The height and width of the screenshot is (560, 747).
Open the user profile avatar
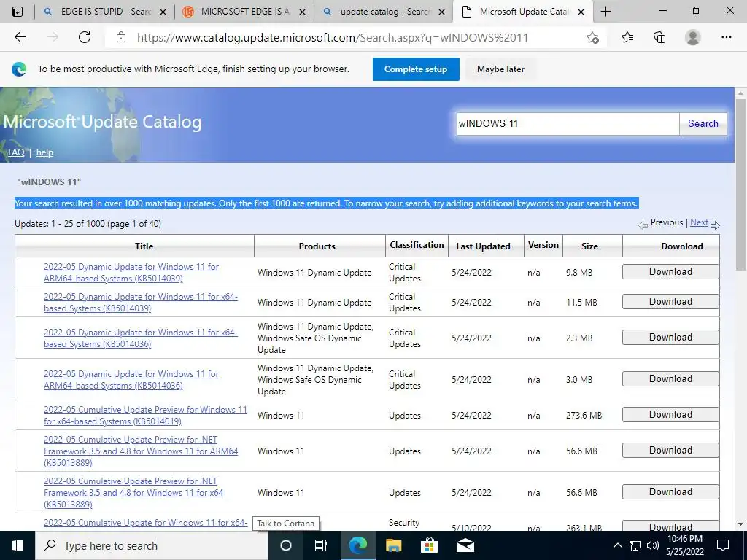pyautogui.click(x=692, y=37)
